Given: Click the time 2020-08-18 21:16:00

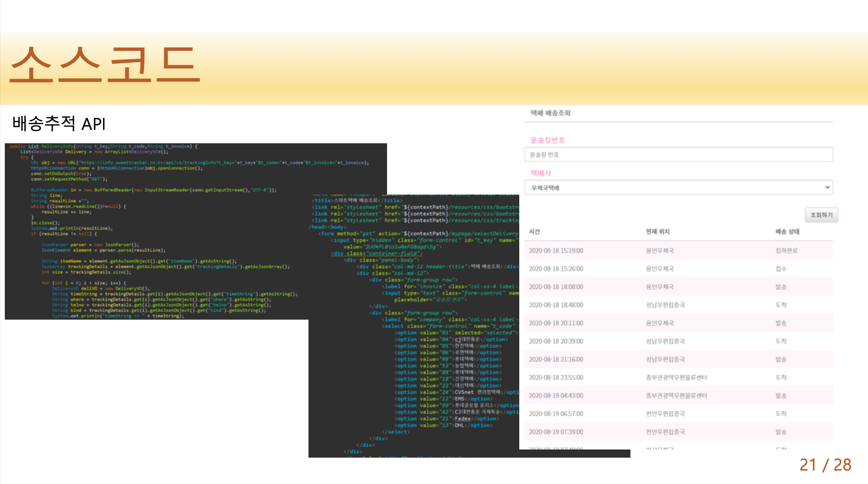Looking at the screenshot, I should pos(556,359).
